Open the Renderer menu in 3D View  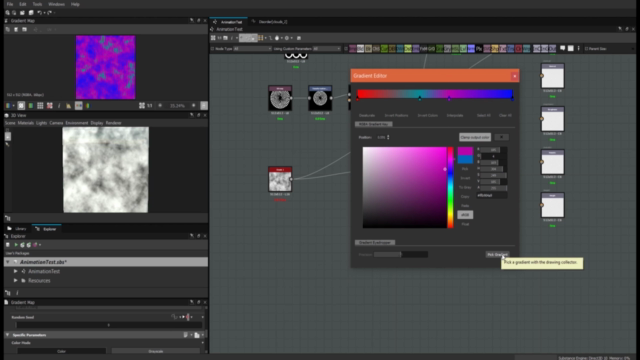pyautogui.click(x=113, y=123)
